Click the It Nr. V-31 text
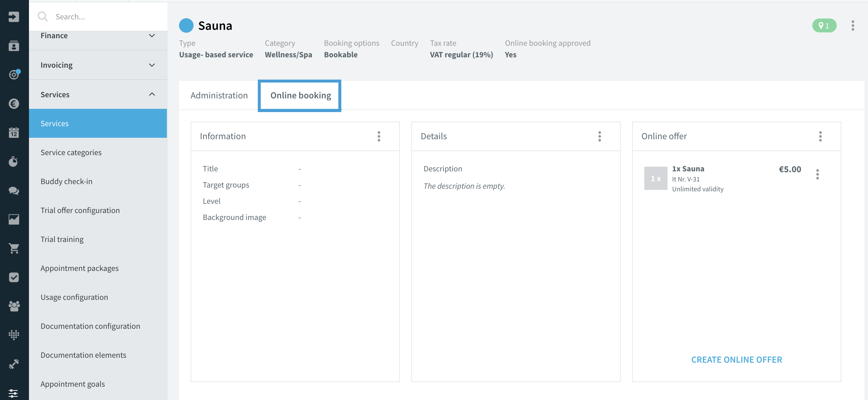The width and height of the screenshot is (868, 400). (686, 179)
